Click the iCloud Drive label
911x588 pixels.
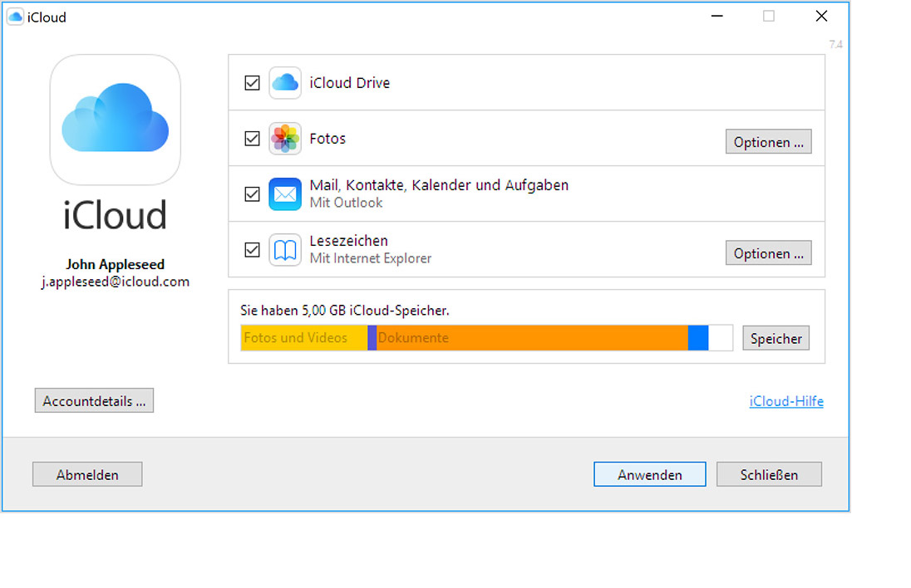pyautogui.click(x=349, y=83)
